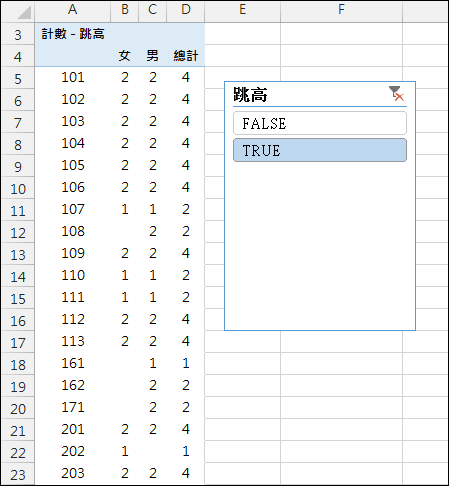Select row 12 header
The image size is (449, 486).
click(18, 232)
